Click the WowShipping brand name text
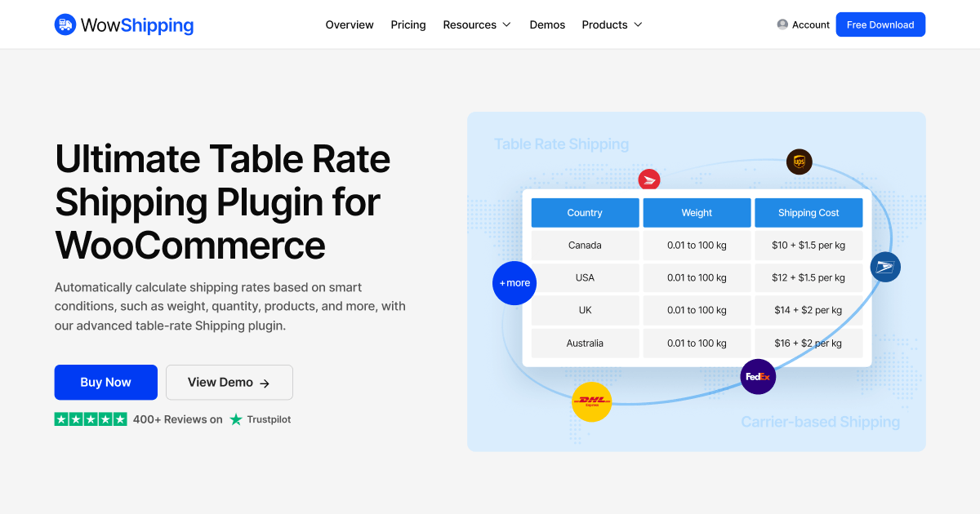 click(x=137, y=25)
